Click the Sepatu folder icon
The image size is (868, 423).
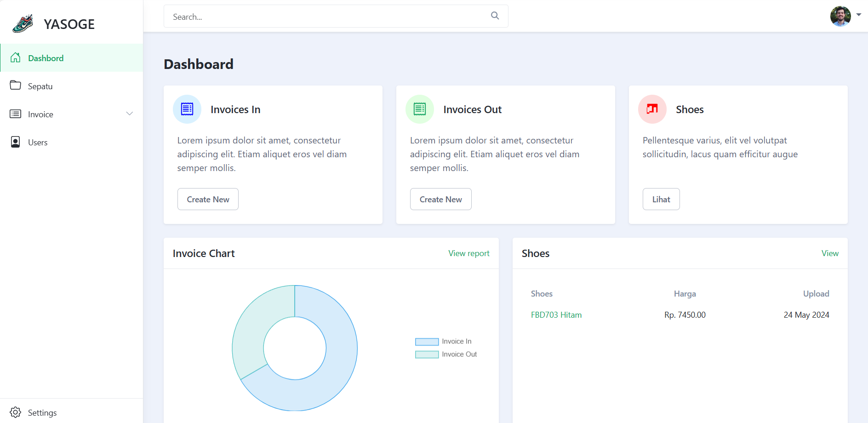tap(16, 86)
